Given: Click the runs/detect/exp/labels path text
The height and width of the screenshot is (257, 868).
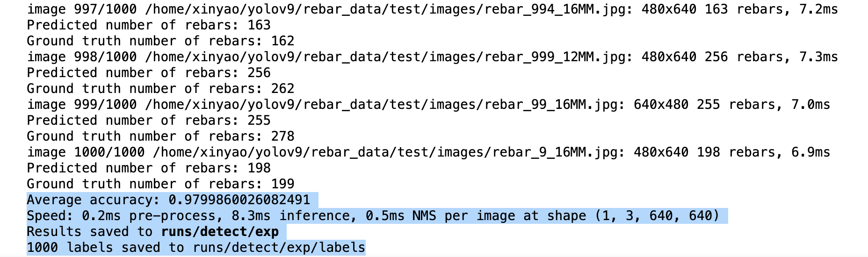Looking at the screenshot, I should pyautogui.click(x=279, y=248).
